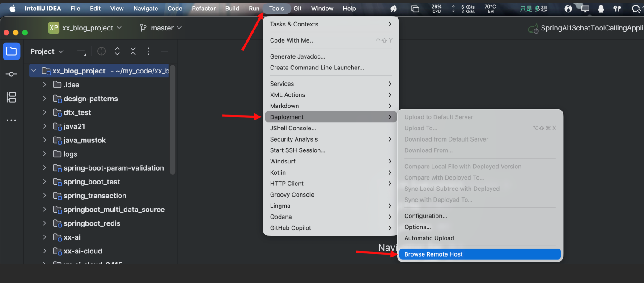Select the springboot_redis folder in tree
644x283 pixels.
[92, 223]
